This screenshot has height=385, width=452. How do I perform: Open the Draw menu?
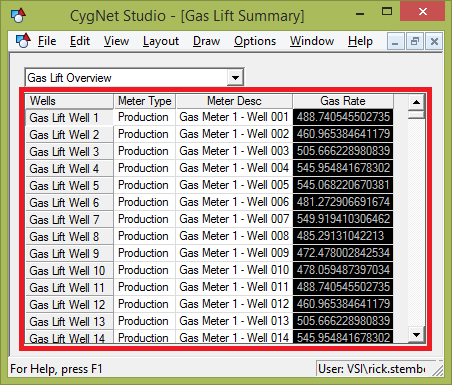coord(206,41)
